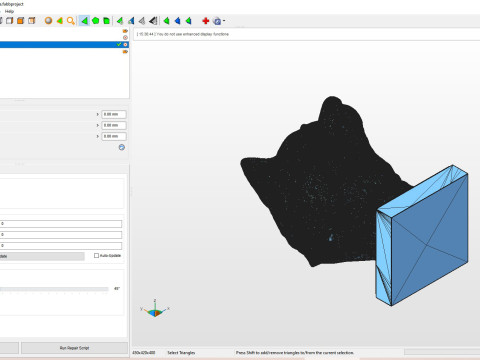Screen dimensions: 480x360
Task: Click the Run Repair Script button
Action: [74, 348]
